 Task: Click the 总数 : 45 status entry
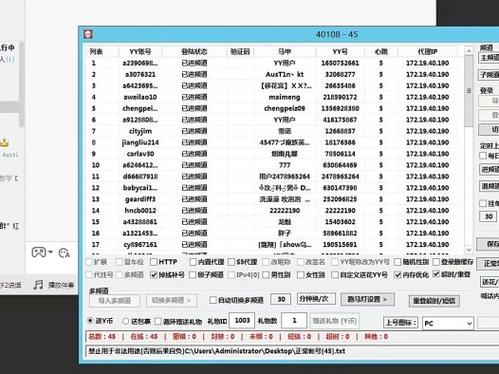pos(102,336)
